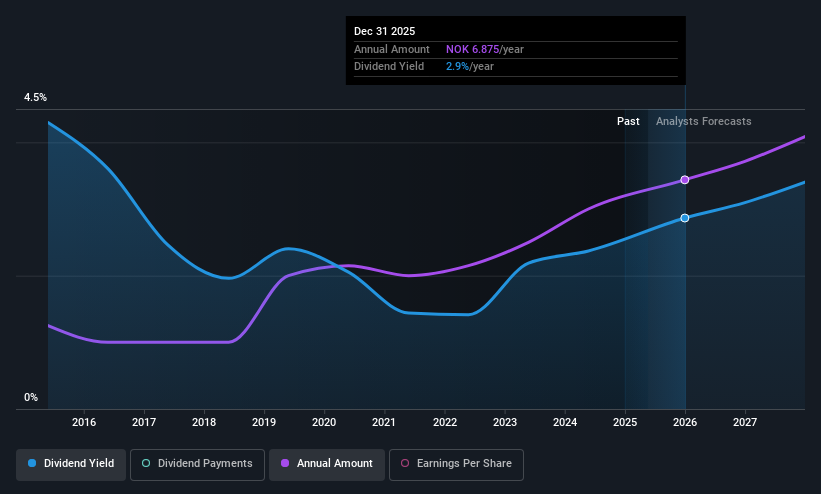Click the 2020 x-axis label
821x494 pixels.
324,422
